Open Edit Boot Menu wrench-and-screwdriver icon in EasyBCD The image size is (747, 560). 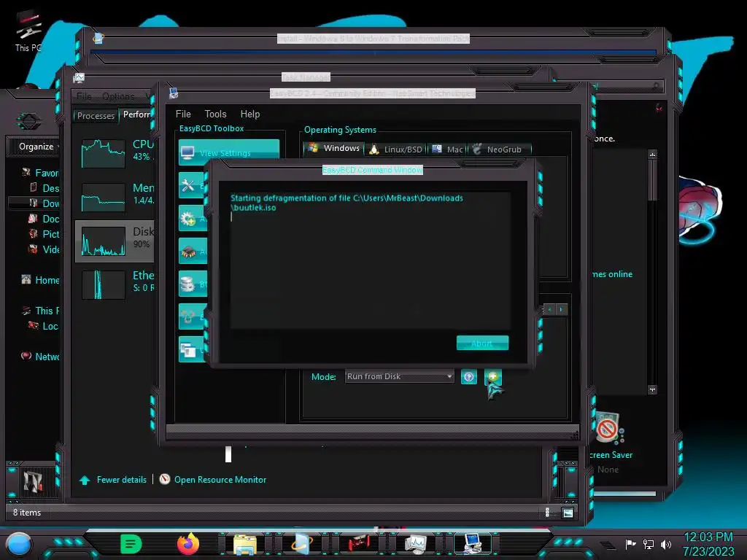point(188,185)
